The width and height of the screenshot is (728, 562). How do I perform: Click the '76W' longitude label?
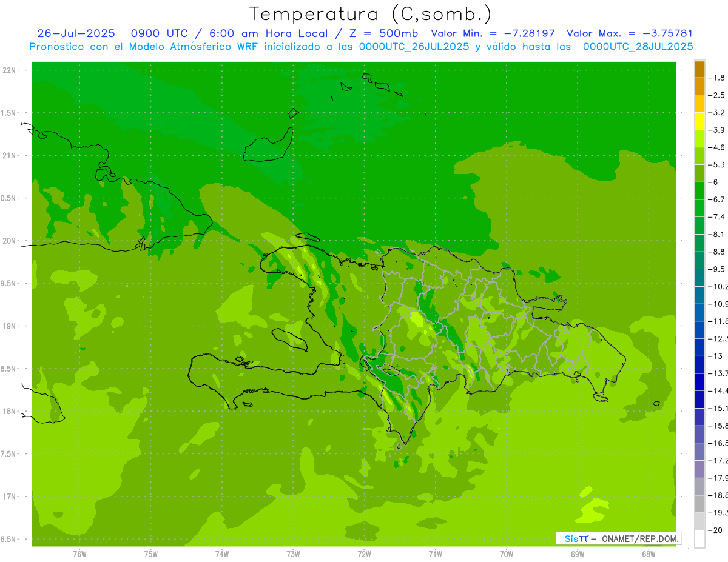[79, 554]
